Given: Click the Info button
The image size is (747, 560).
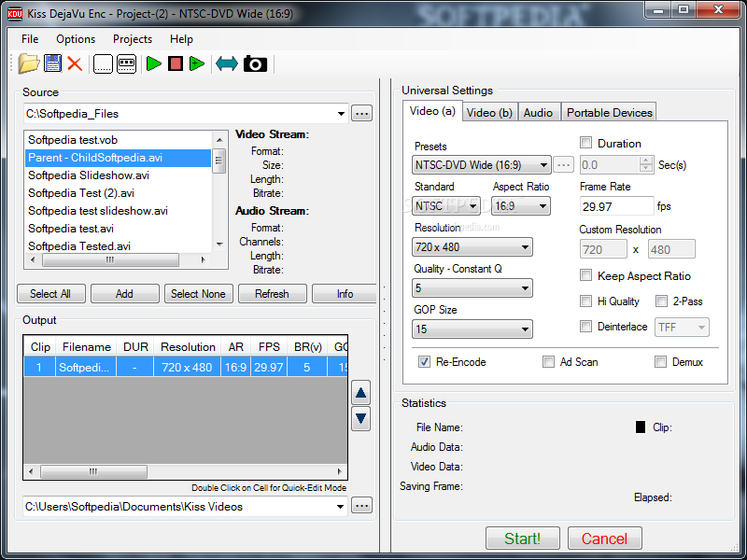Looking at the screenshot, I should 345,294.
